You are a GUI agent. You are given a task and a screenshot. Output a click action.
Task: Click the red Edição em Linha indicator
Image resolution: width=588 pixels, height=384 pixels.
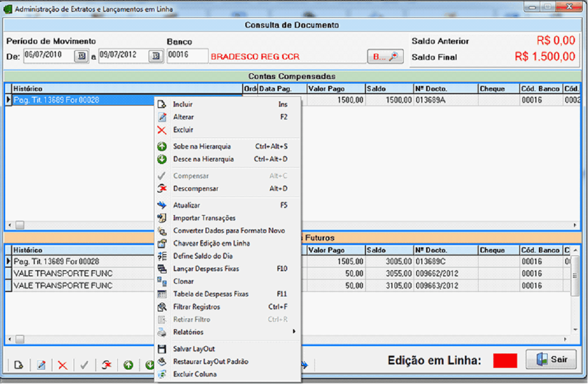(x=505, y=361)
